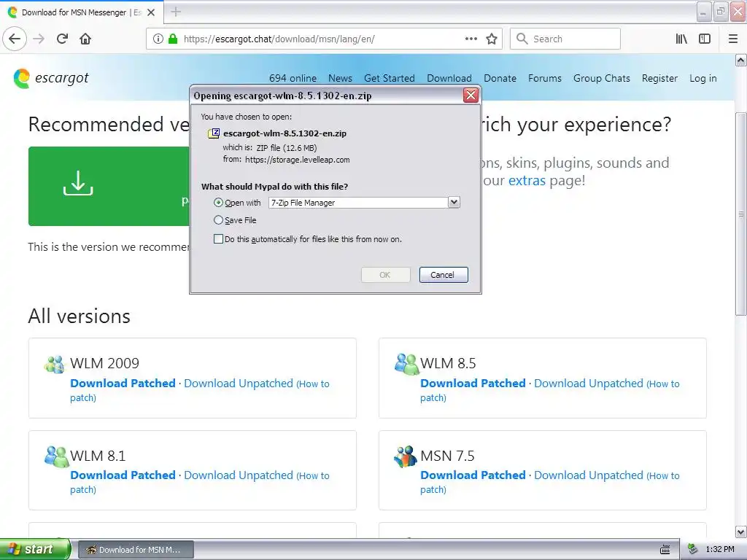The height and width of the screenshot is (560, 747).
Task: Open the News menu item
Action: point(340,78)
